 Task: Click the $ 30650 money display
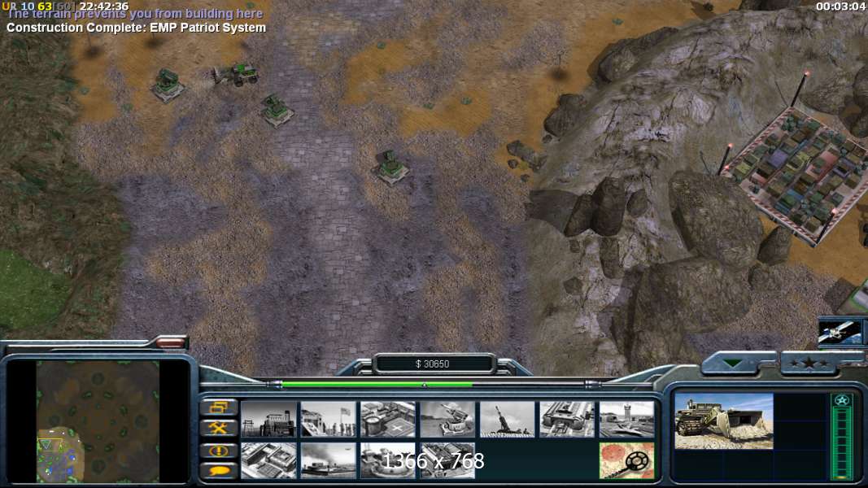click(433, 364)
